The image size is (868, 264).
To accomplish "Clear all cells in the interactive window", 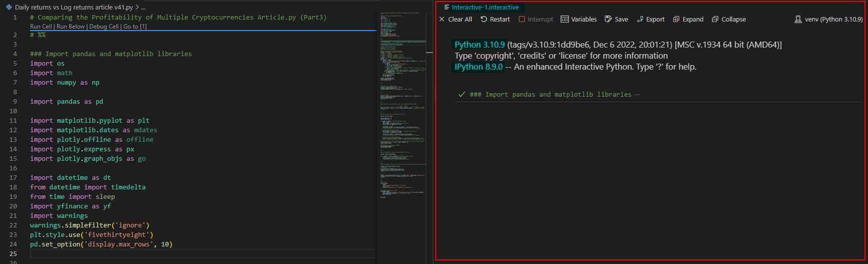I will pos(455,20).
